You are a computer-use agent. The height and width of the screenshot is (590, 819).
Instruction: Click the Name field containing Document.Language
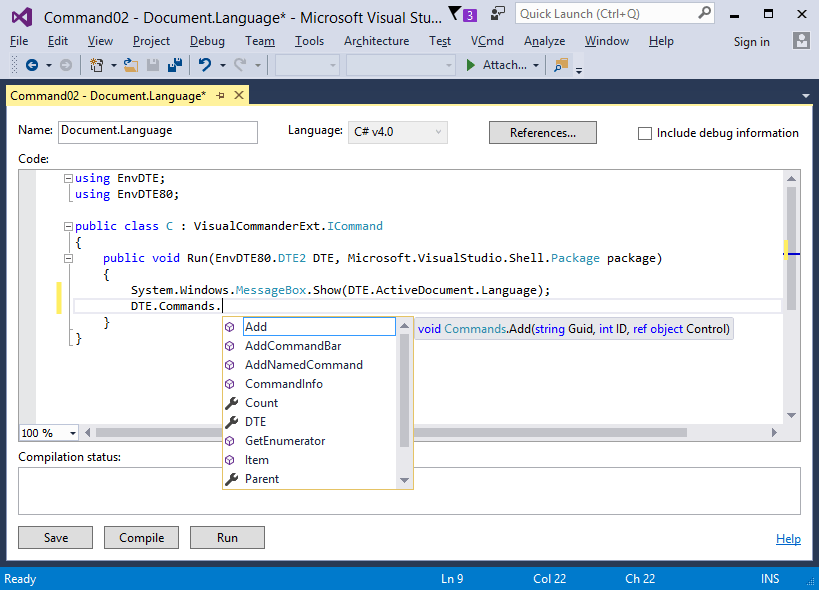(x=158, y=132)
